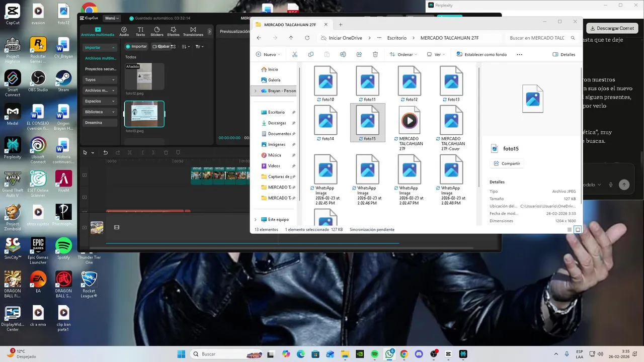The width and height of the screenshot is (644, 362).
Task: Click the Cut scissors icon in File Explorer
Action: point(295,54)
